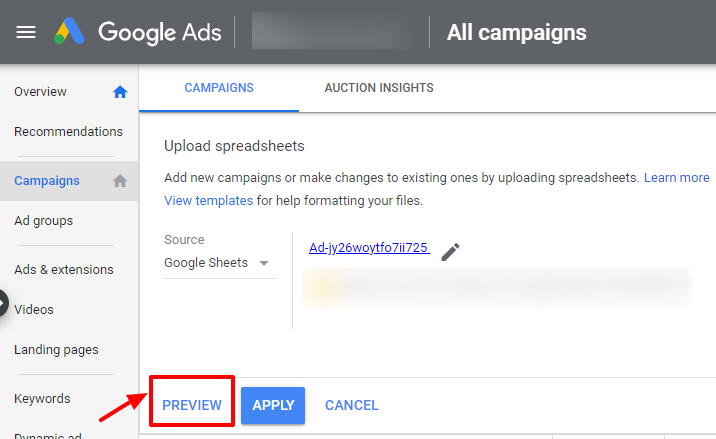Screen dimensions: 716x439
Task: Open the Google Sheets source dropdown
Action: point(219,263)
